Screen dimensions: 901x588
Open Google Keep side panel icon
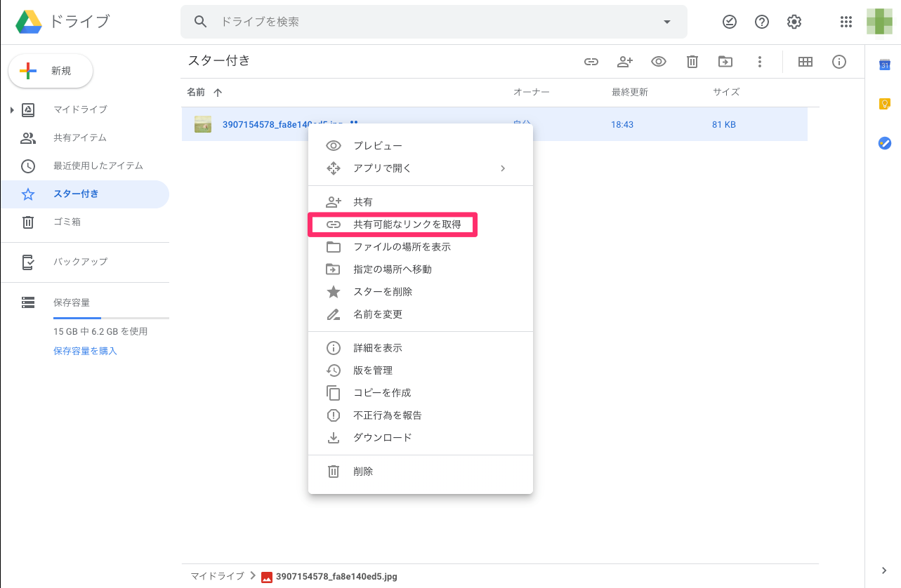[885, 104]
